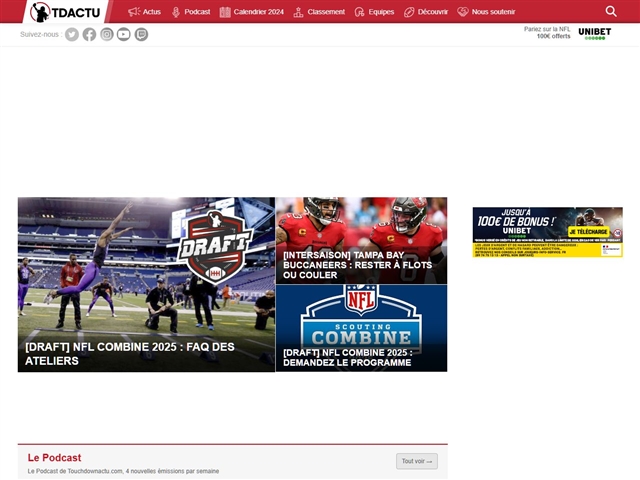The height and width of the screenshot is (480, 640).
Task: Open the TDACTU logo homepage link
Action: point(66,12)
